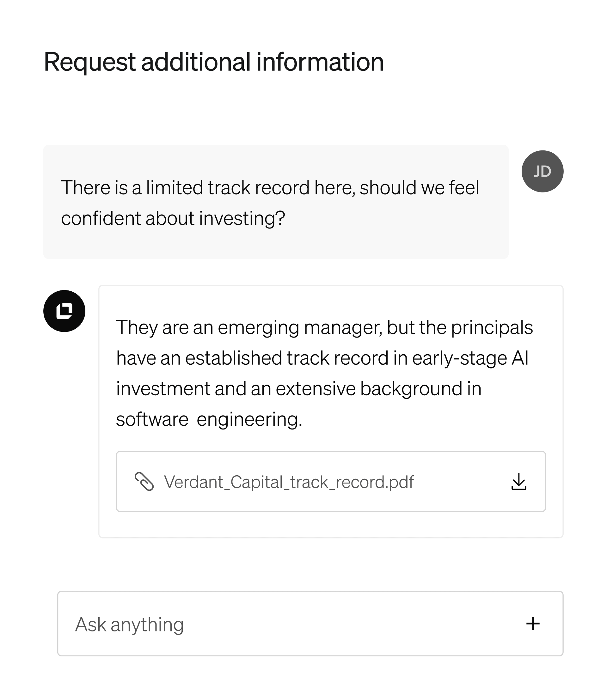
Task: Click the 'Ask anything' placeholder text
Action: 129,624
